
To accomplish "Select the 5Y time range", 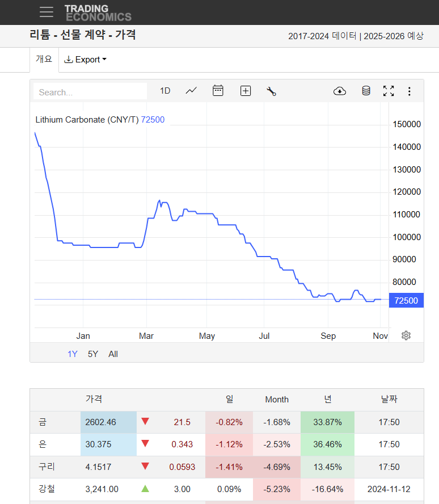I will 93,354.
